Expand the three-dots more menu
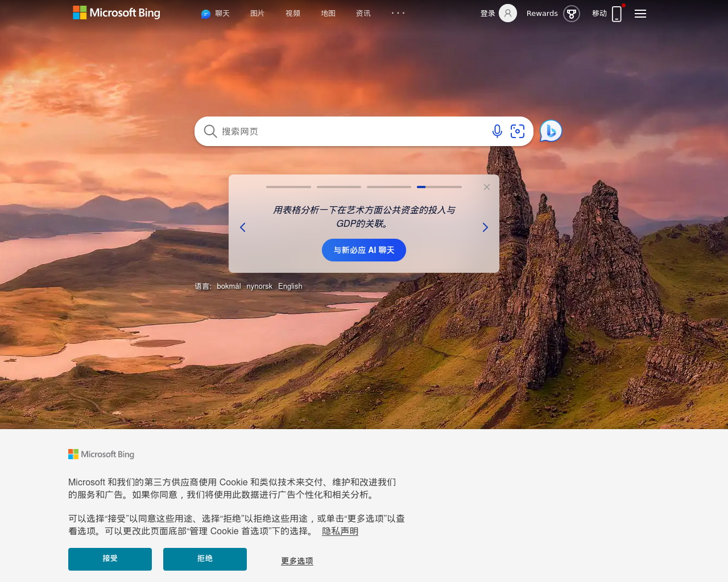Screen dimensions: 728x582 [398, 13]
